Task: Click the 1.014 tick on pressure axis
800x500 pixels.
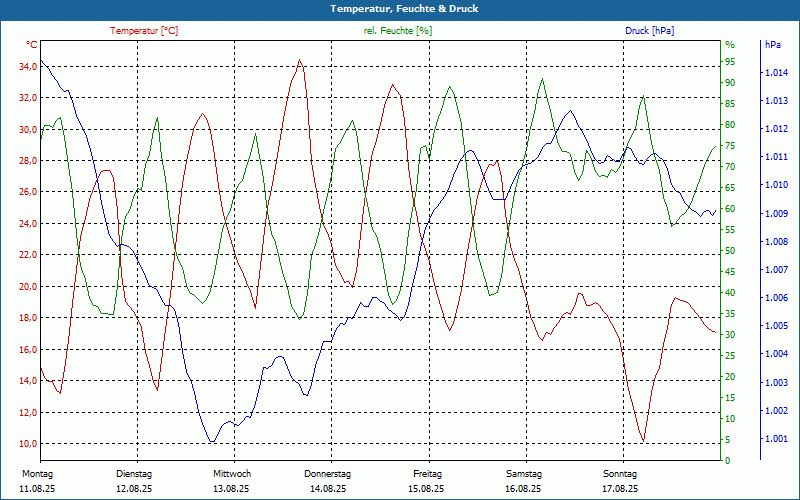Action: pos(776,73)
